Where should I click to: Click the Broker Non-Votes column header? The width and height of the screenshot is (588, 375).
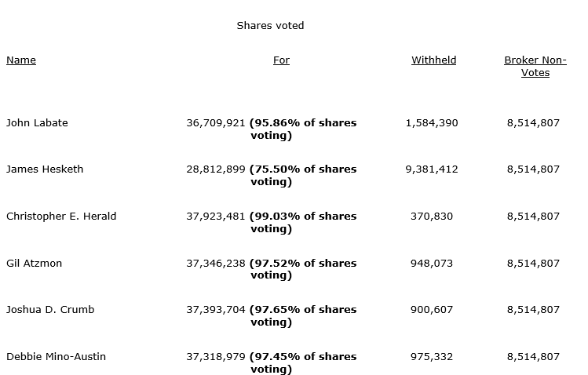click(535, 67)
